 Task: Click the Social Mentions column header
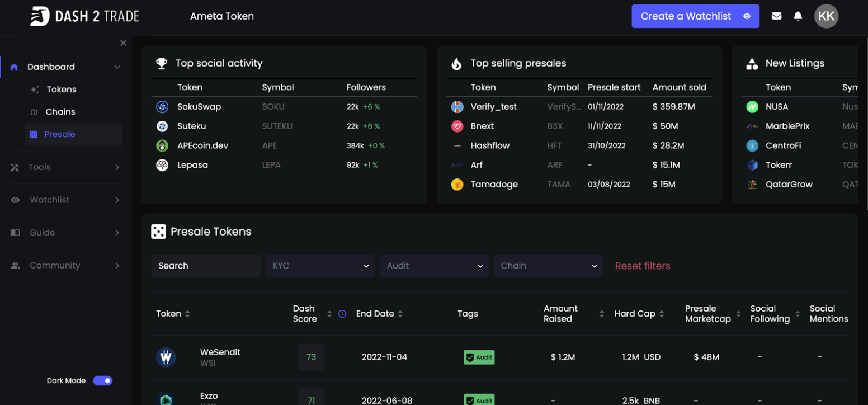(x=829, y=314)
